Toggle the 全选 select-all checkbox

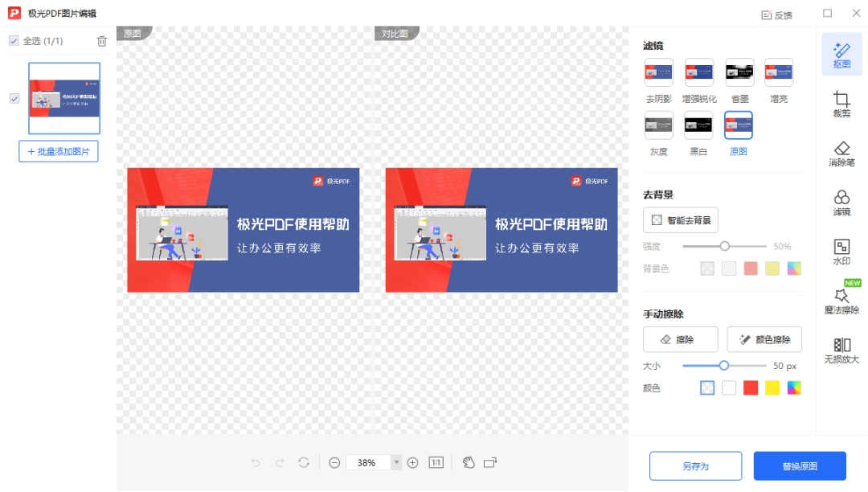point(14,41)
